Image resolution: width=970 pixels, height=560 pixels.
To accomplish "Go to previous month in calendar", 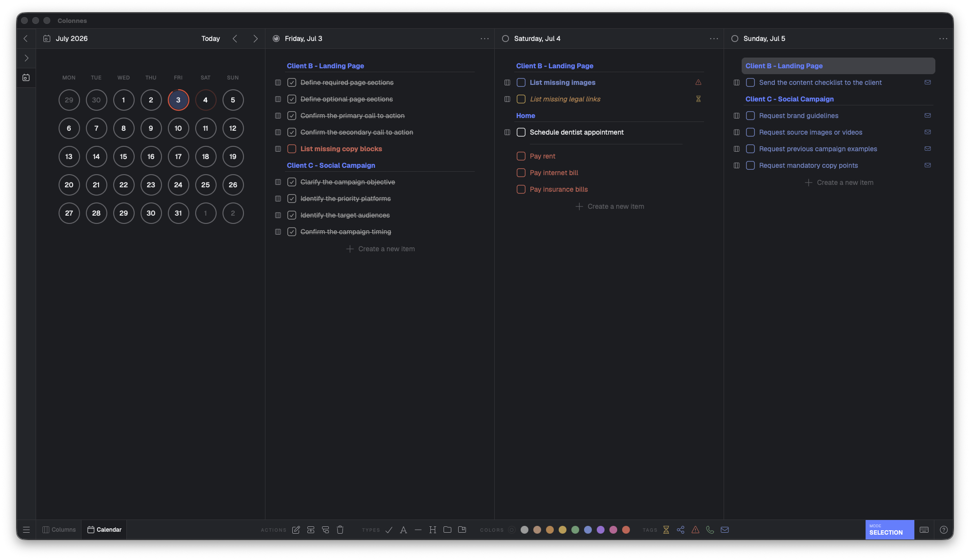I will click(235, 39).
